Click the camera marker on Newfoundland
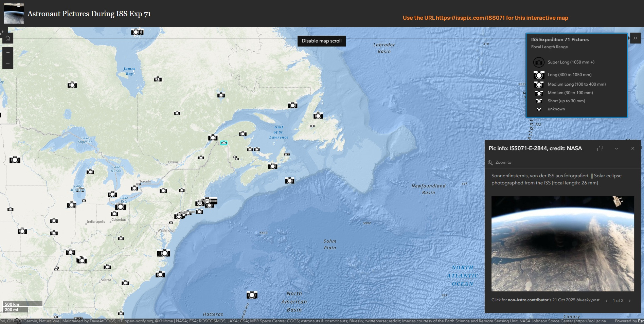This screenshot has width=644, height=324. [318, 116]
